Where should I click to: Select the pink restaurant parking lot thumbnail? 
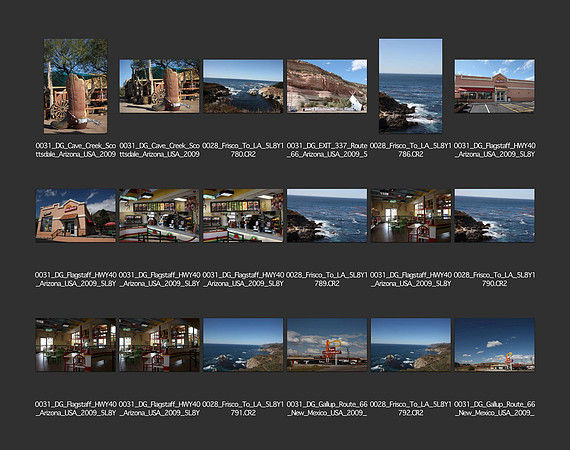coord(494,86)
